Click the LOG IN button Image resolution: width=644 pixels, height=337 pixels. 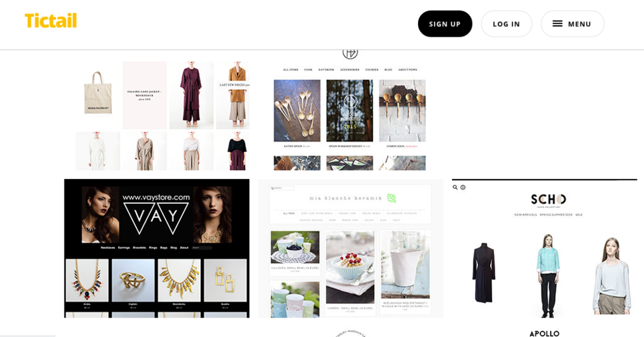506,24
